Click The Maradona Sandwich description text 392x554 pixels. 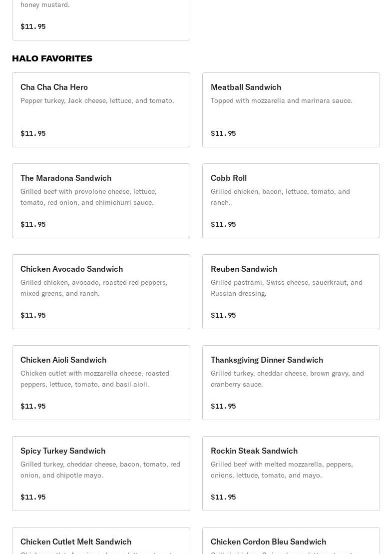click(x=88, y=197)
